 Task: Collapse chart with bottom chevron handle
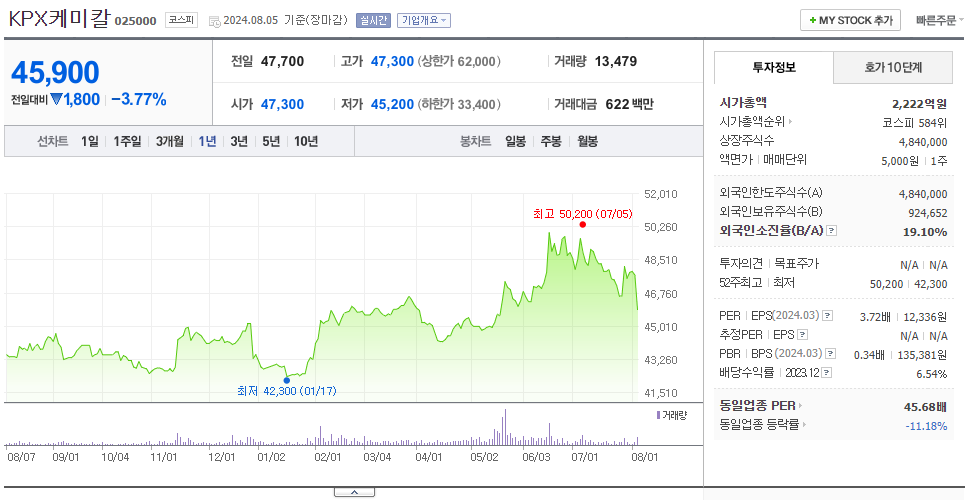click(354, 492)
